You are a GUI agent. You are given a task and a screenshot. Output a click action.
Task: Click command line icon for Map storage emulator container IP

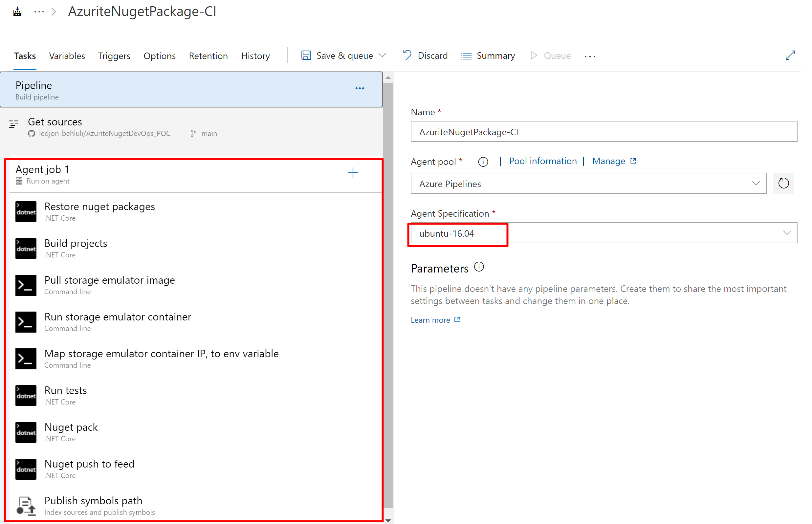pyautogui.click(x=26, y=359)
